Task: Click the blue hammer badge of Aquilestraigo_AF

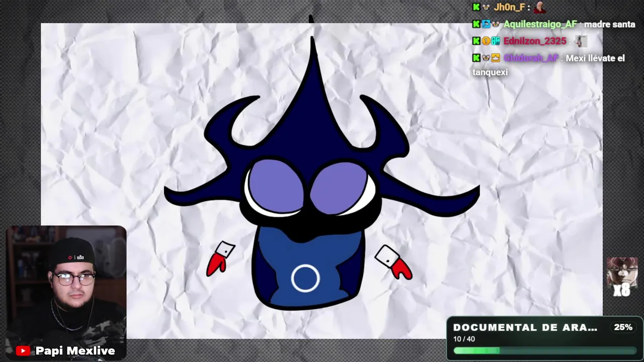Action: (x=486, y=24)
